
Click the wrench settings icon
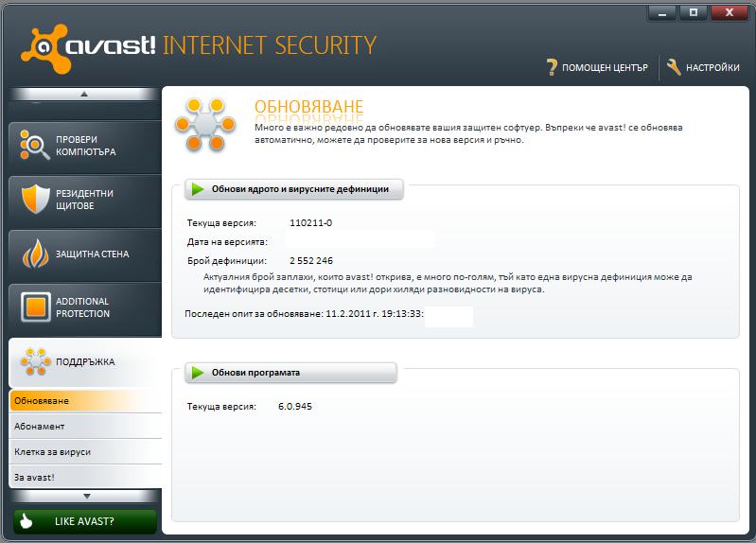click(674, 67)
